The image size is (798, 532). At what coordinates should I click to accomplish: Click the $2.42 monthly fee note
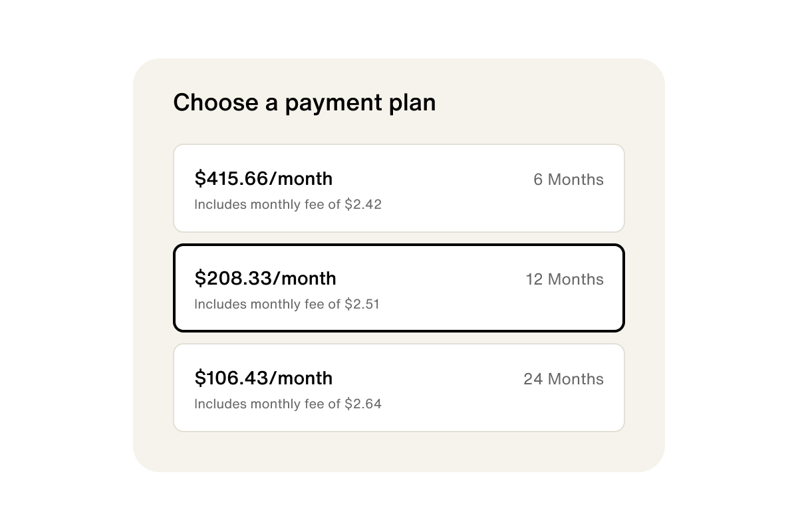click(x=288, y=205)
